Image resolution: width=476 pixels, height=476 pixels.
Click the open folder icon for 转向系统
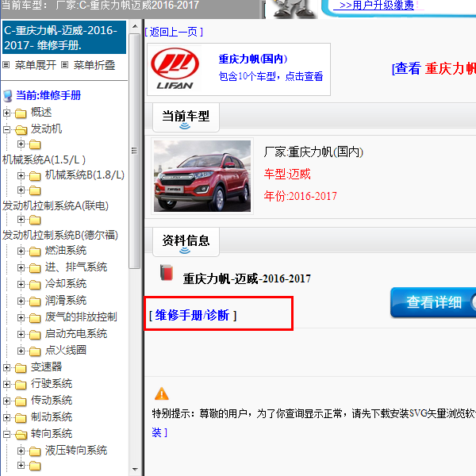21,435
